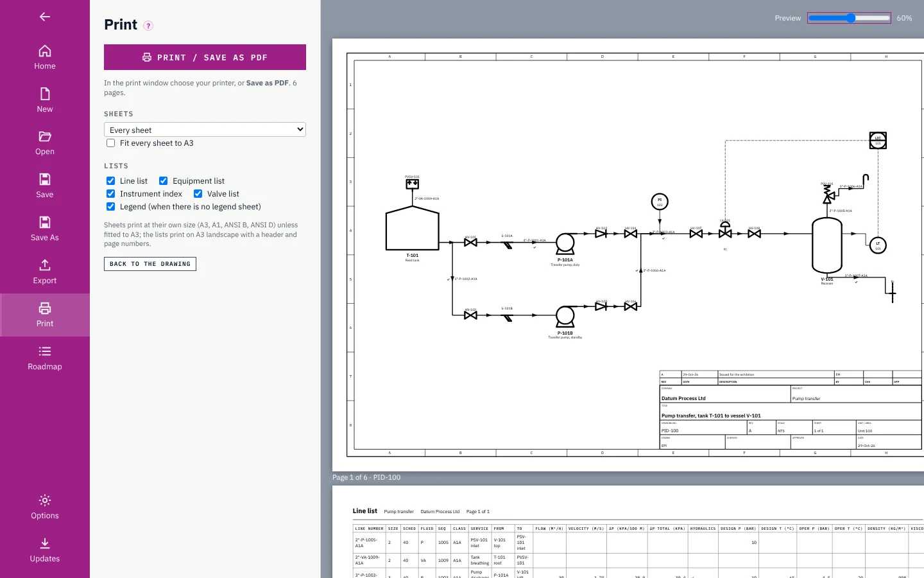The image size is (924, 578).
Task: Click the Save icon in the sidebar
Action: 45,186
